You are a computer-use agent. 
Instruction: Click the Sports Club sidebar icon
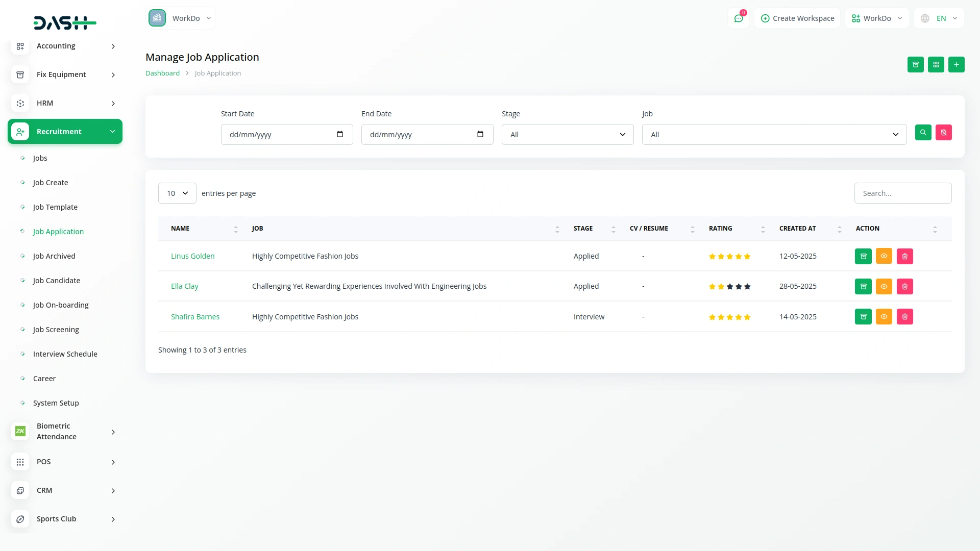pos(20,519)
